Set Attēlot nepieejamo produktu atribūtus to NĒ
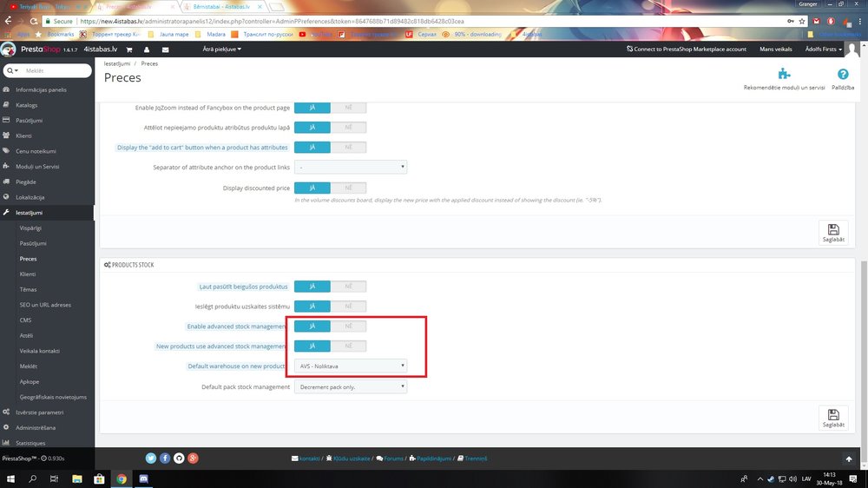The height and width of the screenshot is (488, 868). (348, 128)
